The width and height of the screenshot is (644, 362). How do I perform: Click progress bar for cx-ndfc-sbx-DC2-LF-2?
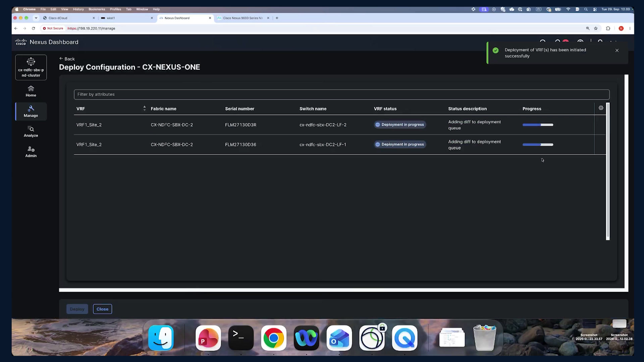point(538,125)
